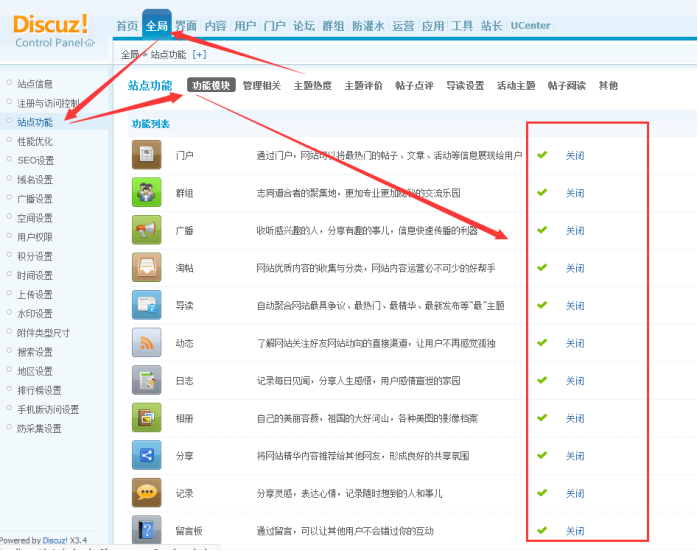This screenshot has height=551, width=698.
Task: Click the 动态 RSS feed icon
Action: (146, 343)
